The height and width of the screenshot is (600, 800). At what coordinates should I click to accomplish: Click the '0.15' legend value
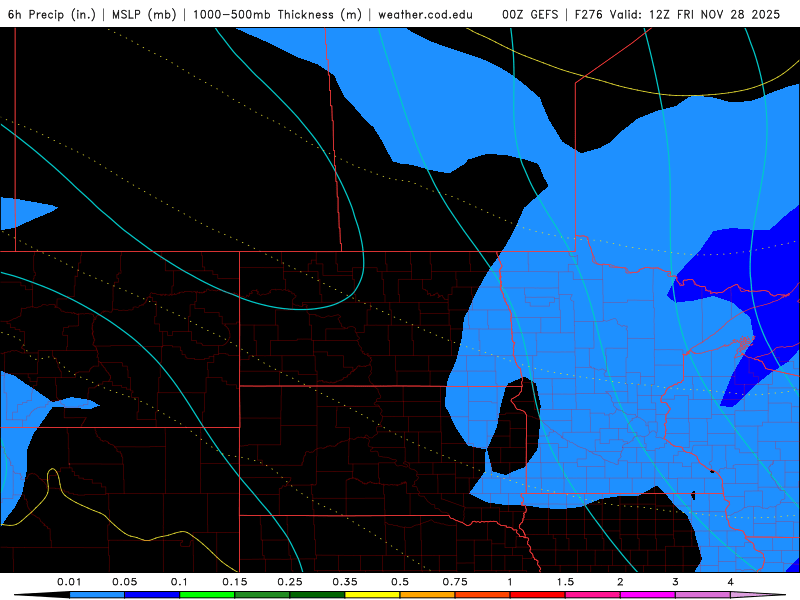click(235, 582)
